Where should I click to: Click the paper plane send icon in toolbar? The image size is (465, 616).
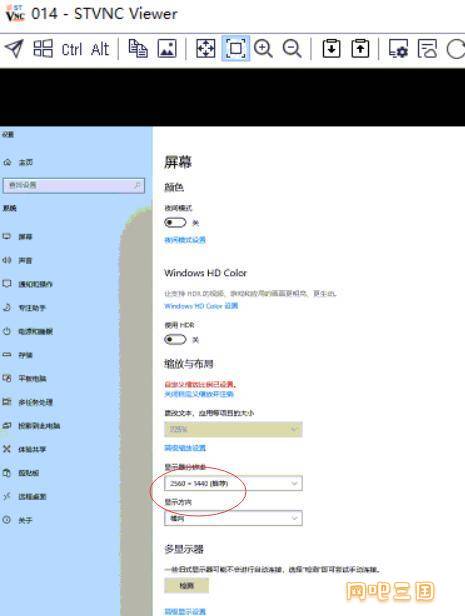point(14,49)
